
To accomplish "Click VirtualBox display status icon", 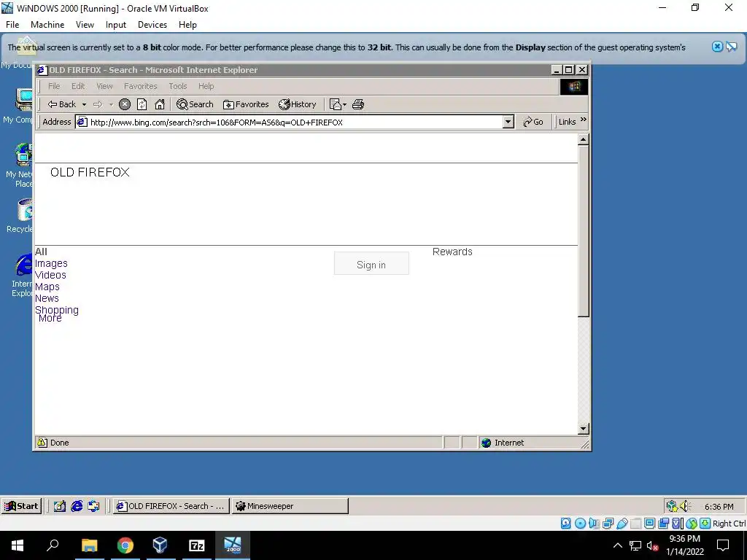I will pos(649,524).
